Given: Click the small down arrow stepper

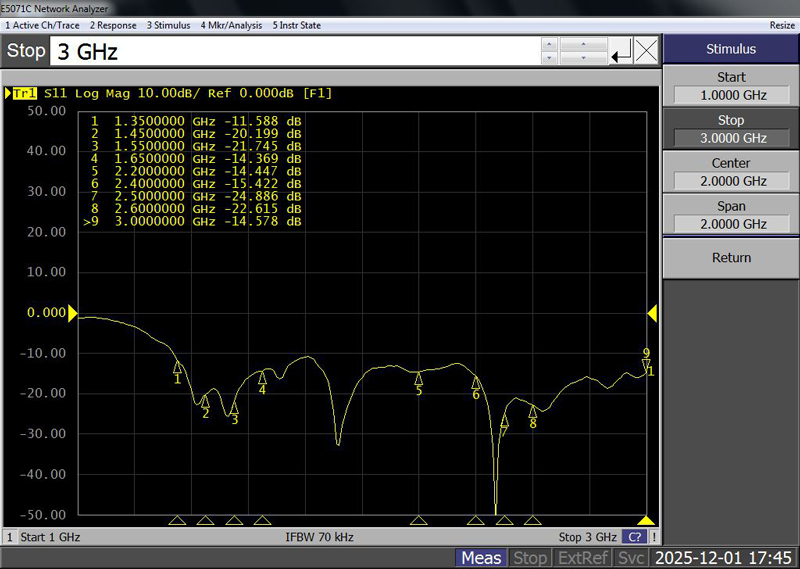Looking at the screenshot, I should click(x=548, y=58).
